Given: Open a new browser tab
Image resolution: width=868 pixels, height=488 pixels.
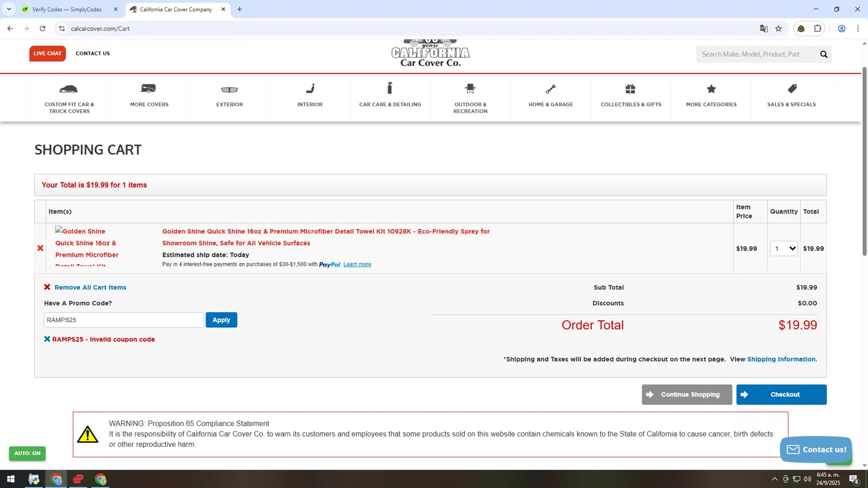Looking at the screenshot, I should (x=240, y=9).
